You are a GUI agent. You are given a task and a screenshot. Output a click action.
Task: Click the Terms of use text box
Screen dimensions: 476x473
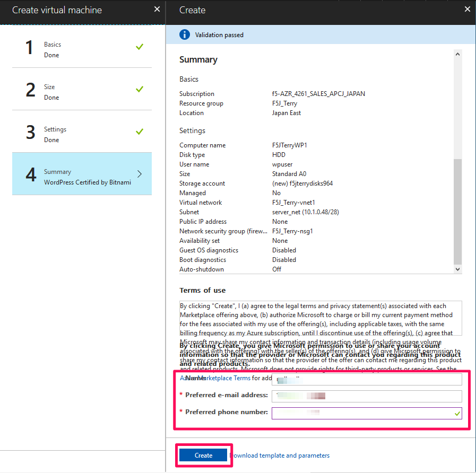321,318
